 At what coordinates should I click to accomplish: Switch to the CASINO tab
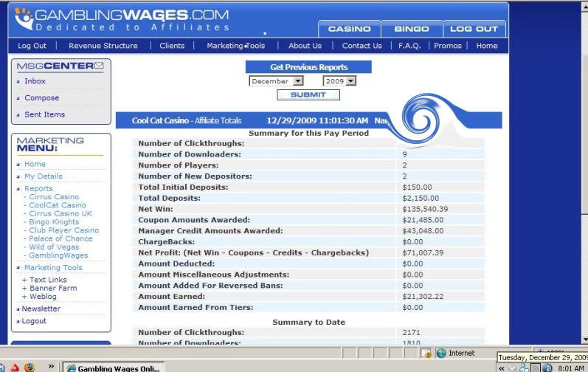[x=349, y=29]
